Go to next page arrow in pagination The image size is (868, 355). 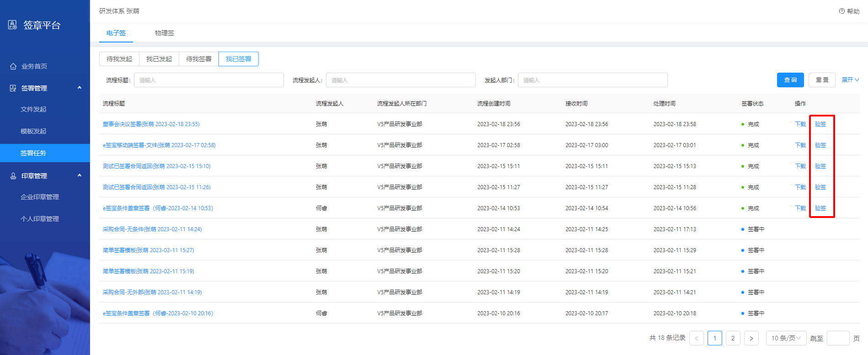click(x=751, y=338)
